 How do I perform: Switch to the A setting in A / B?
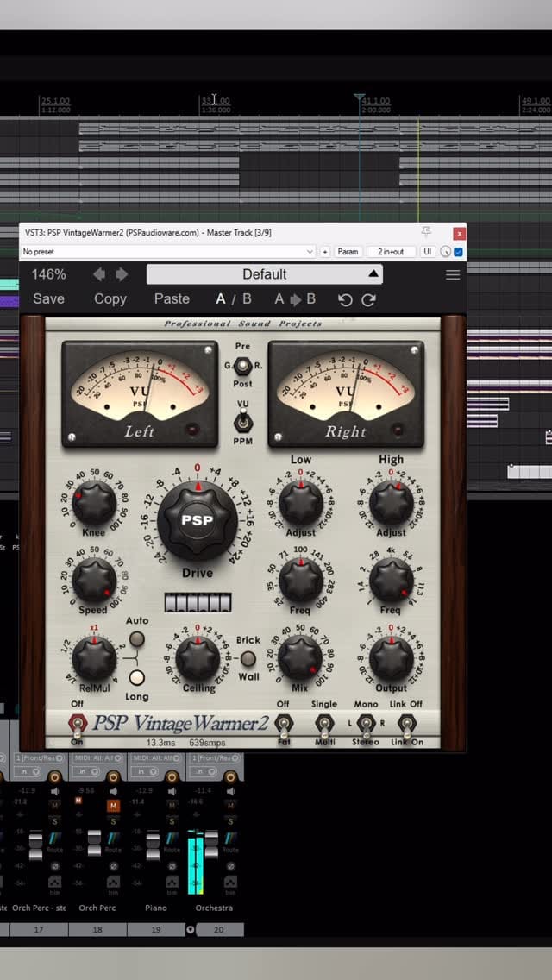[x=221, y=298]
